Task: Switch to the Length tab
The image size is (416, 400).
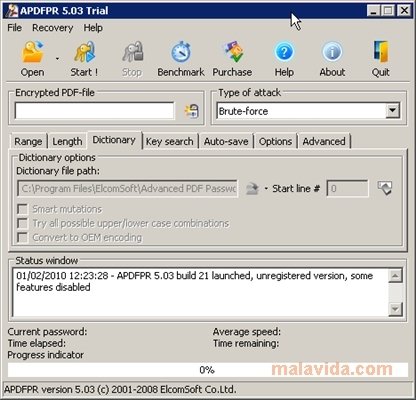Action: (67, 141)
